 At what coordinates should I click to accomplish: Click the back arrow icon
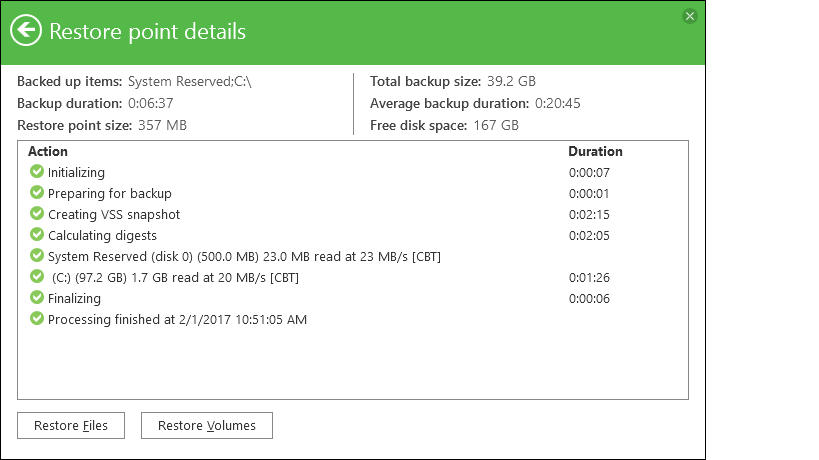point(26,30)
